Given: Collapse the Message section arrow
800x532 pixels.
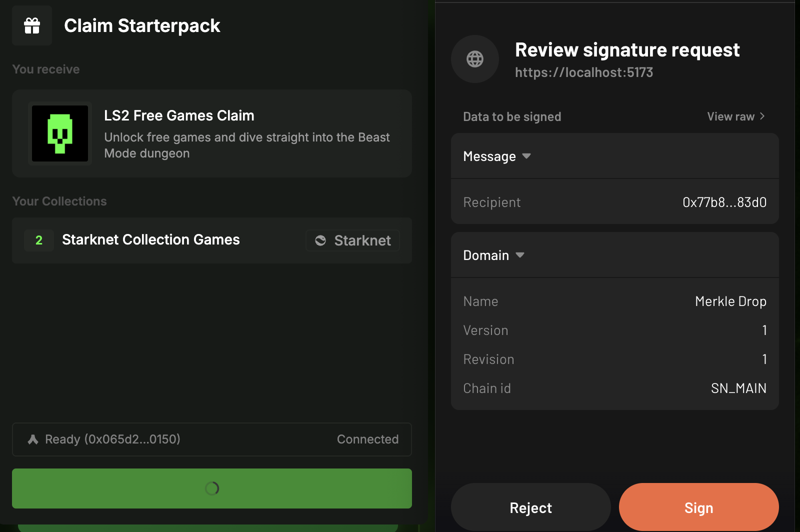Looking at the screenshot, I should (x=526, y=156).
